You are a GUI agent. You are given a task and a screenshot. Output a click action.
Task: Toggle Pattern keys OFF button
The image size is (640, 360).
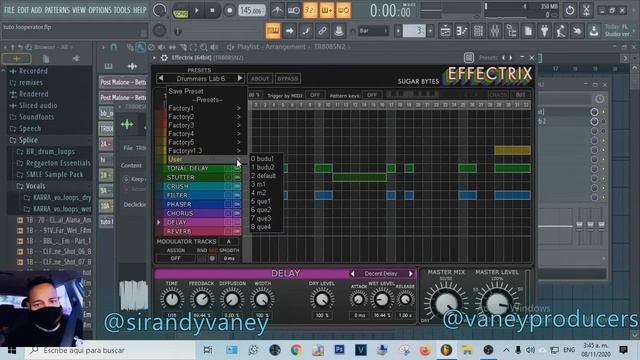click(x=371, y=95)
